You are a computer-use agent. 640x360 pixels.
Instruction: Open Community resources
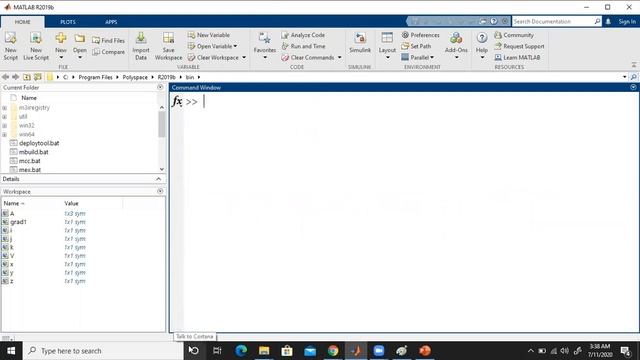point(514,35)
